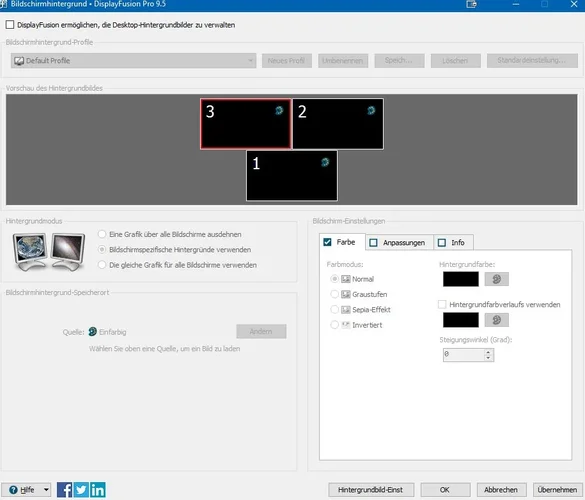Image resolution: width=585 pixels, height=500 pixels.
Task: Switch to the Anpassungen tab
Action: [400, 243]
